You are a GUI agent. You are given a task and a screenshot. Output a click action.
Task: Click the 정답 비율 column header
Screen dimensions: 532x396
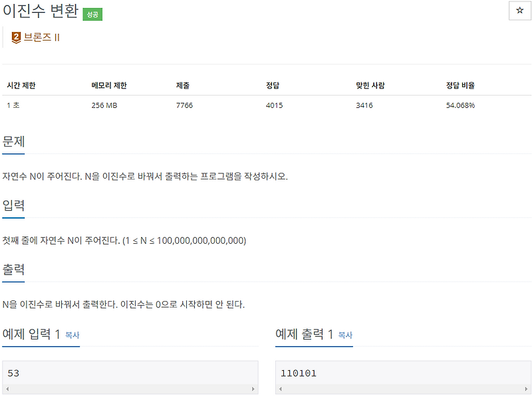point(460,85)
